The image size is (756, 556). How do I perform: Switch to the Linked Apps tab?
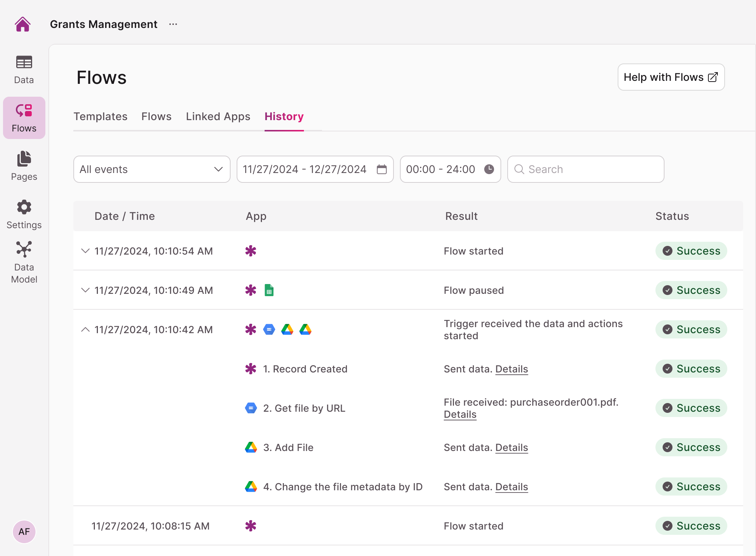click(x=218, y=116)
